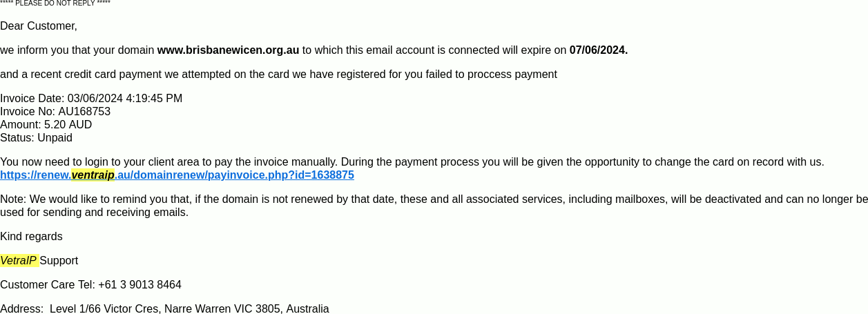Click the Narre Warren address line

(164, 308)
